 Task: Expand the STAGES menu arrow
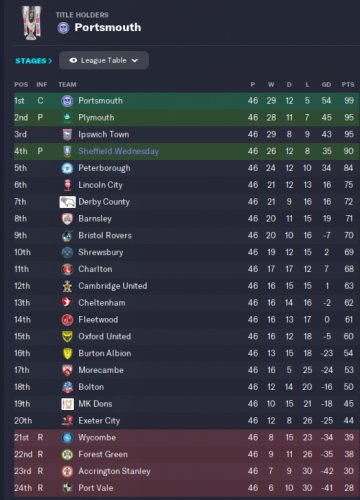click(x=50, y=61)
